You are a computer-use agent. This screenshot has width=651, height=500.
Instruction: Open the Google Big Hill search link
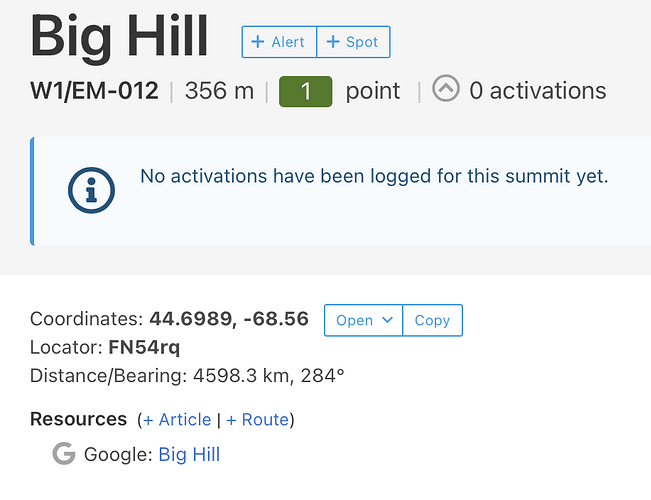189,454
